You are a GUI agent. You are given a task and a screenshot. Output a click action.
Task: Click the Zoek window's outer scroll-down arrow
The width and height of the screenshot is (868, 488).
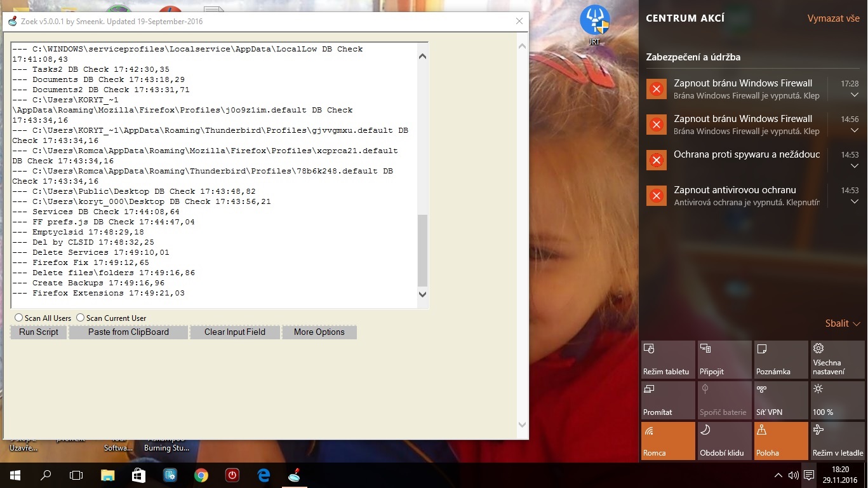523,424
